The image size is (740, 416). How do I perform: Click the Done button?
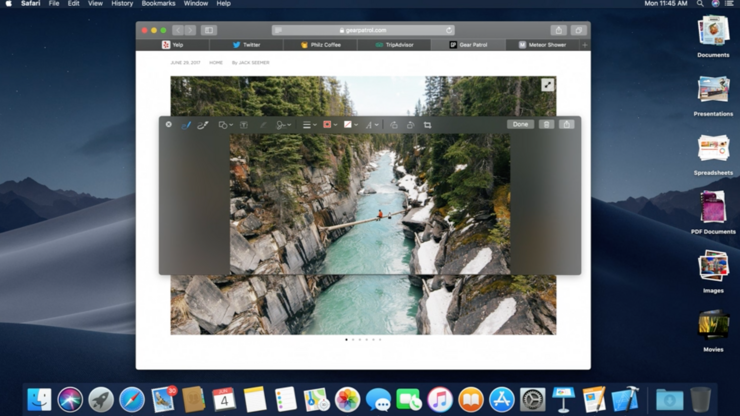[x=521, y=125]
